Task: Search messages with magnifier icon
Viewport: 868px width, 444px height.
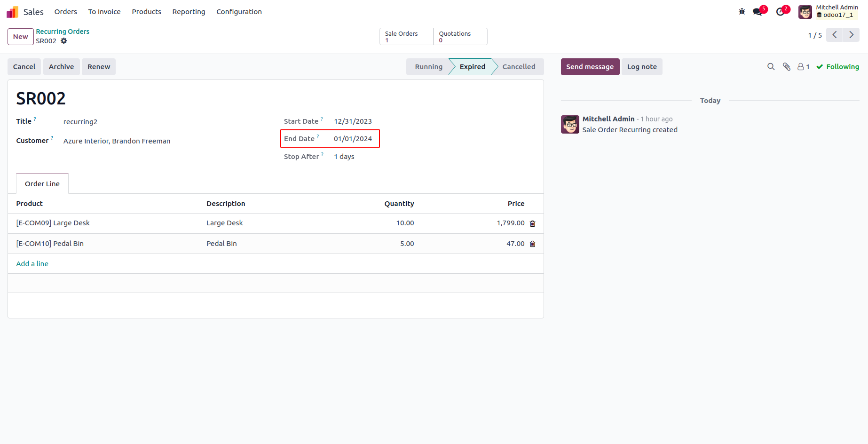Action: (x=771, y=67)
